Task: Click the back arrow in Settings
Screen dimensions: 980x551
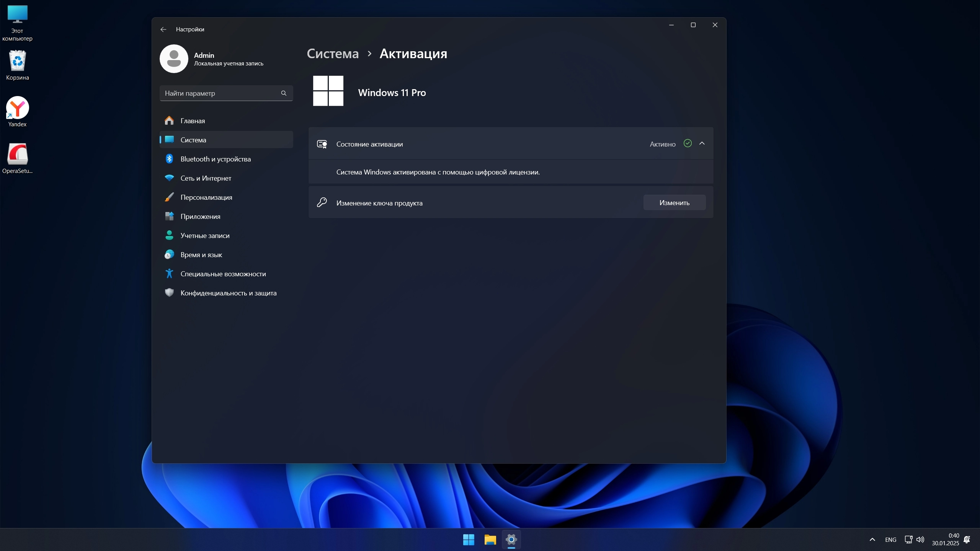Action: pos(163,29)
